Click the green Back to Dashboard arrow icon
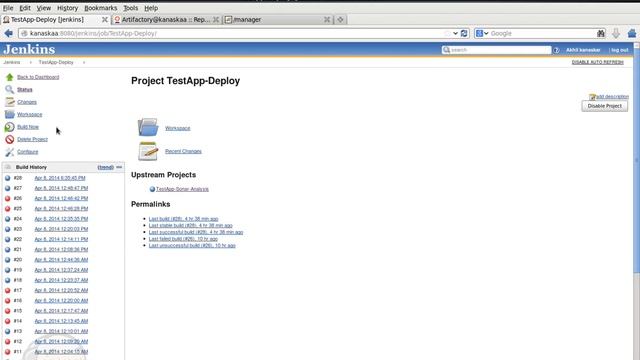The width and height of the screenshot is (640, 360). coord(9,77)
